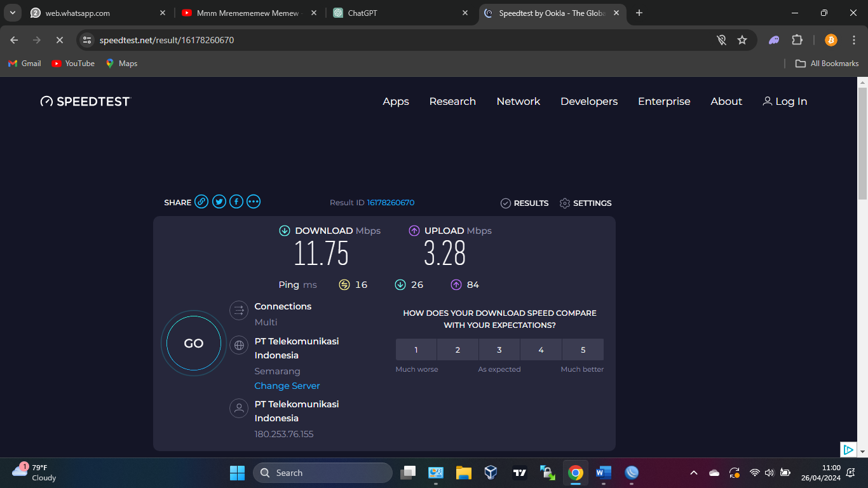Screen dimensions: 868x488
Task: Open the Network menu item
Action: [x=519, y=102]
